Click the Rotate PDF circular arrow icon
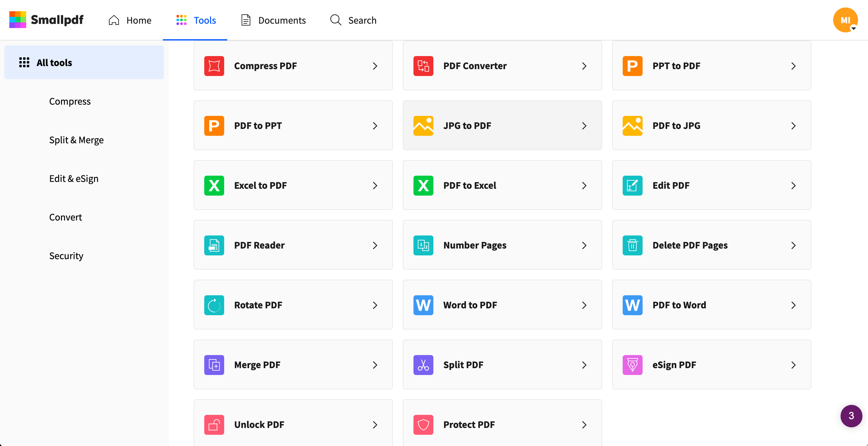This screenshot has width=868, height=446. 214,305
